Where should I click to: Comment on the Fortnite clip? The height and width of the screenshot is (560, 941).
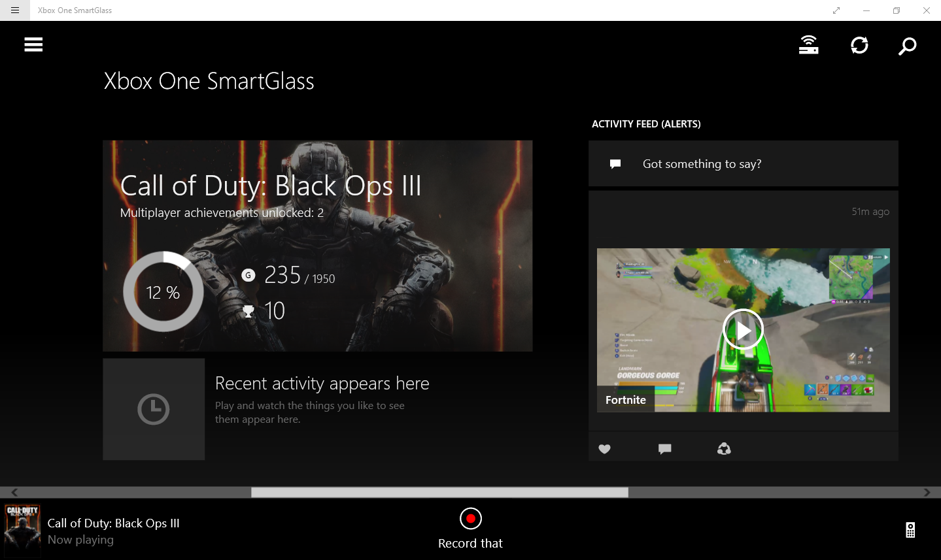click(x=664, y=449)
